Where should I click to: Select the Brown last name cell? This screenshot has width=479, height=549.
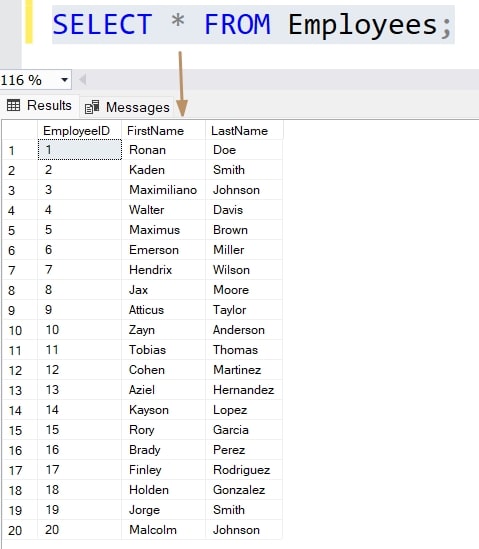pyautogui.click(x=244, y=230)
